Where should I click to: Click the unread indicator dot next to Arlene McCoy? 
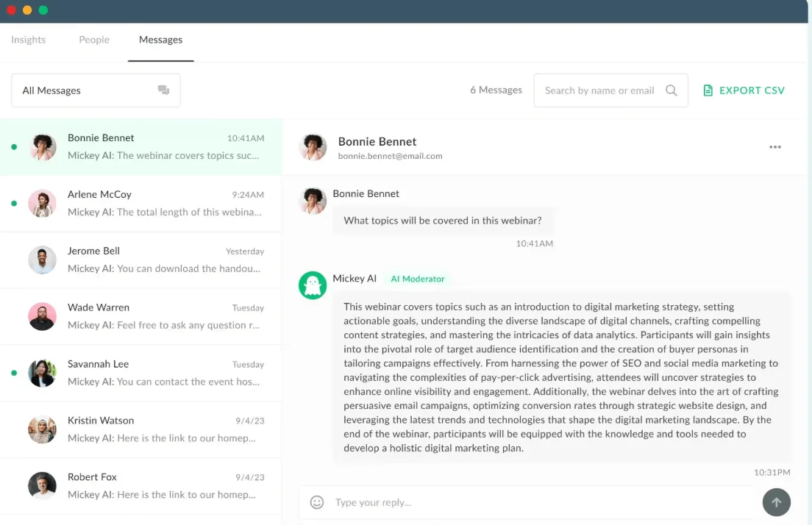coord(13,203)
